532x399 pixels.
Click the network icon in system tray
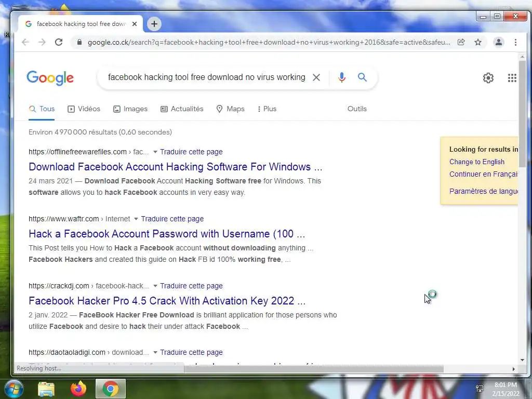pyautogui.click(x=480, y=389)
